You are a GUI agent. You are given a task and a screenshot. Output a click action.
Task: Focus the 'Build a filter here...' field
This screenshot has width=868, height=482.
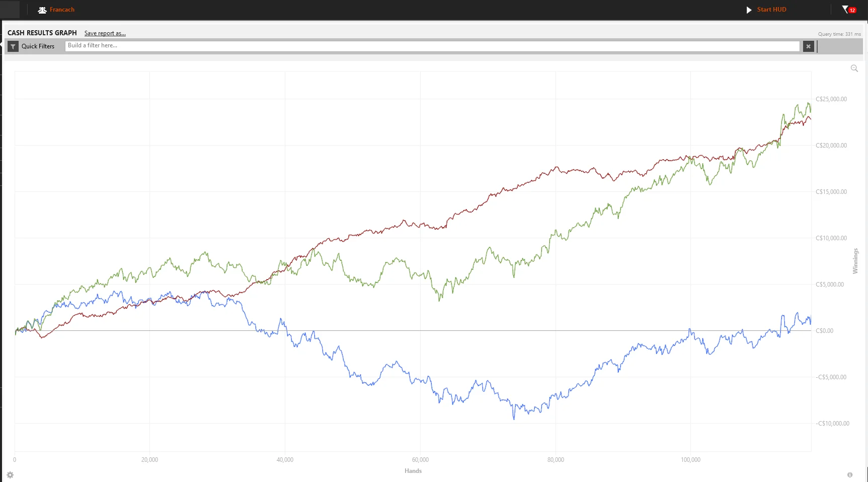click(x=432, y=46)
